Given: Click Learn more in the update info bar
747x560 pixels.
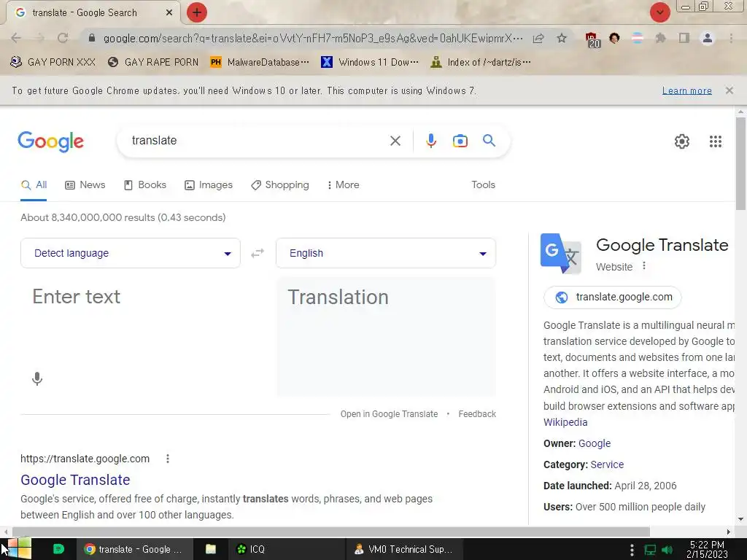Looking at the screenshot, I should (686, 90).
